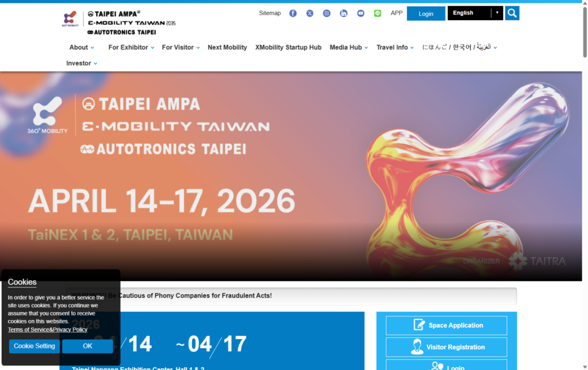Click the search magnifier icon
Image resolution: width=588 pixels, height=370 pixels.
coord(511,13)
